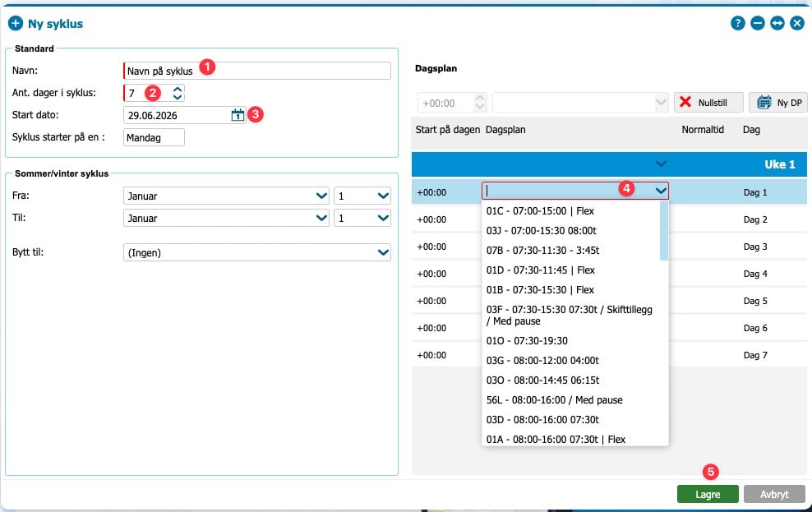Create a new day plan with Ny DP
812x512 pixels.
click(778, 103)
